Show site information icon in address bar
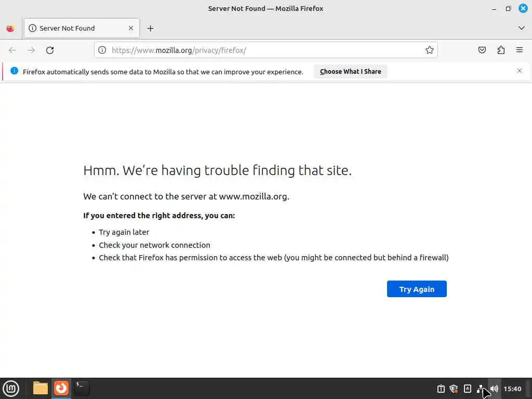 102,50
